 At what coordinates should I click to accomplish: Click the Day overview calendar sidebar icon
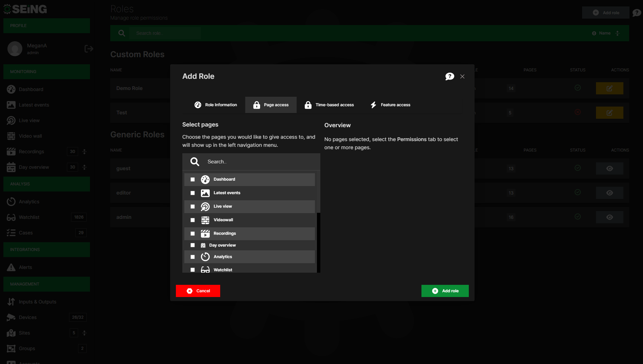[x=11, y=167]
